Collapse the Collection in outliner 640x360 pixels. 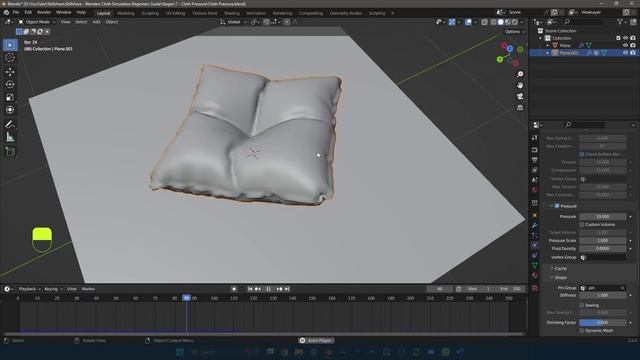[x=541, y=38]
